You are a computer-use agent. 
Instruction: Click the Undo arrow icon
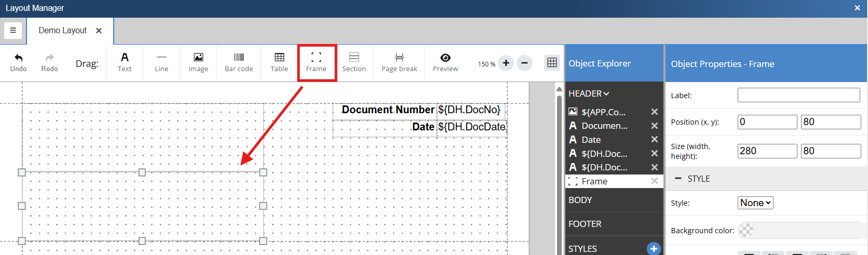pyautogui.click(x=19, y=58)
